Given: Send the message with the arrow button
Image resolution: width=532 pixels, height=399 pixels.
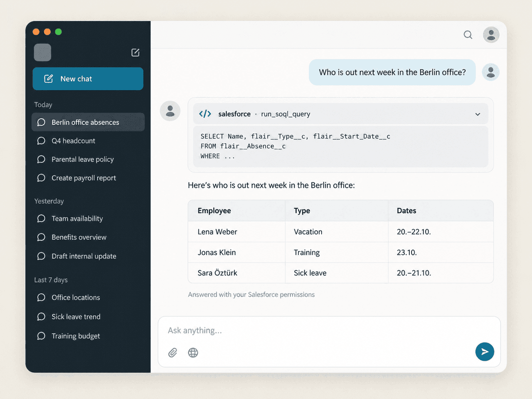Looking at the screenshot, I should [x=485, y=352].
